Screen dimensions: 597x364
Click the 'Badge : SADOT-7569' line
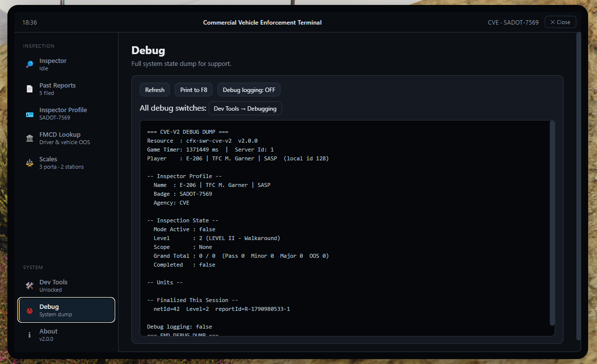tap(183, 194)
